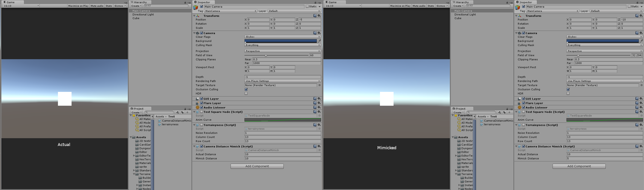
Task: Toggle GUI Layer checkbox in Mimicked editor
Action: pos(524,99)
